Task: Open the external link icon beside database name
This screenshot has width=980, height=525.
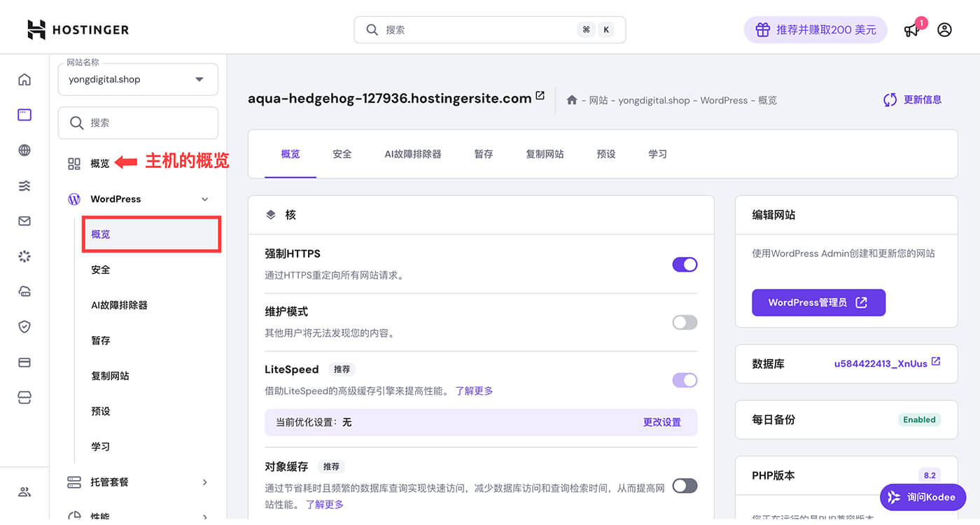Action: (x=936, y=362)
